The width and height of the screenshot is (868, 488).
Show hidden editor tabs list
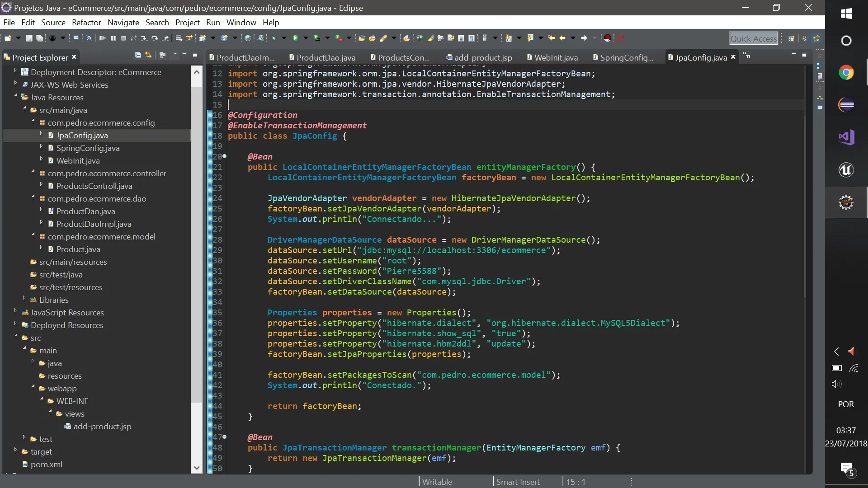click(x=746, y=56)
